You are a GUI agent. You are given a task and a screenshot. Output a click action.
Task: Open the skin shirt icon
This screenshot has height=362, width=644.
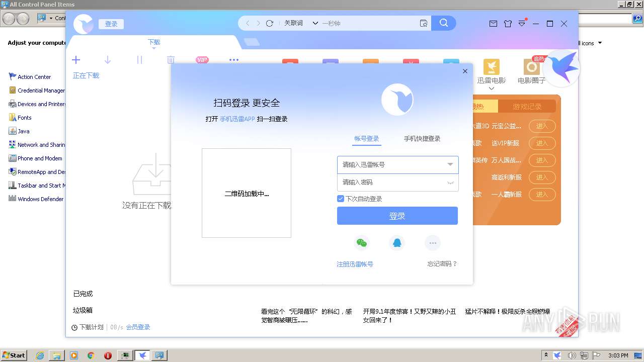point(508,24)
